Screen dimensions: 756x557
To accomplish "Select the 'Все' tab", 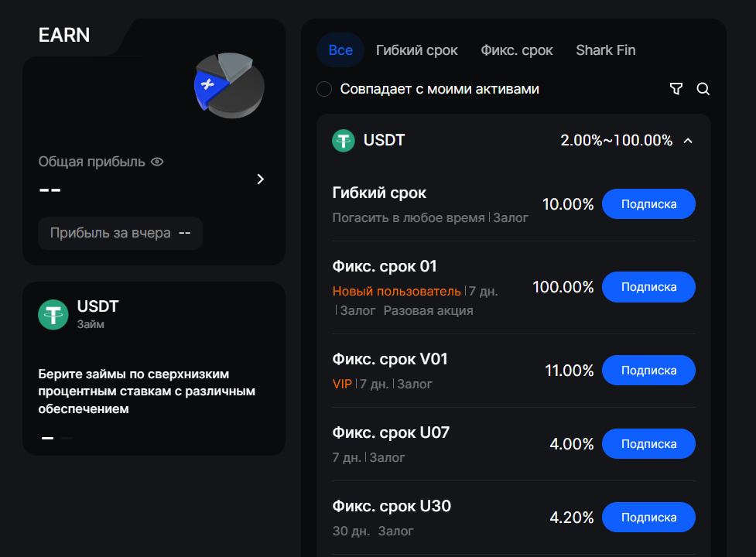I will (x=340, y=50).
